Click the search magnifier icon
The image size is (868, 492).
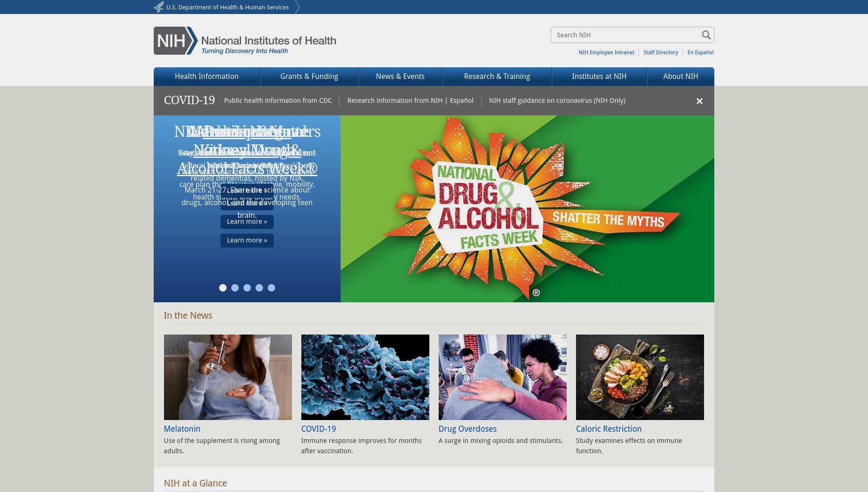[706, 35]
